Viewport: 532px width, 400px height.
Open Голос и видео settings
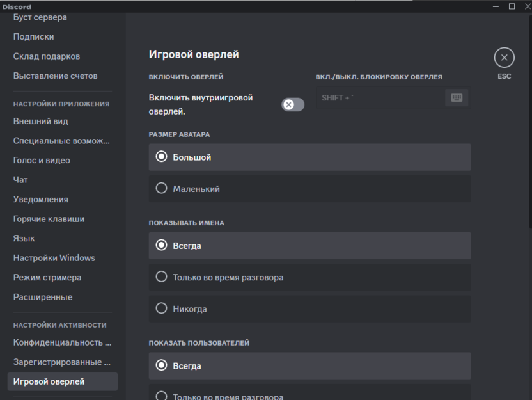coord(42,160)
